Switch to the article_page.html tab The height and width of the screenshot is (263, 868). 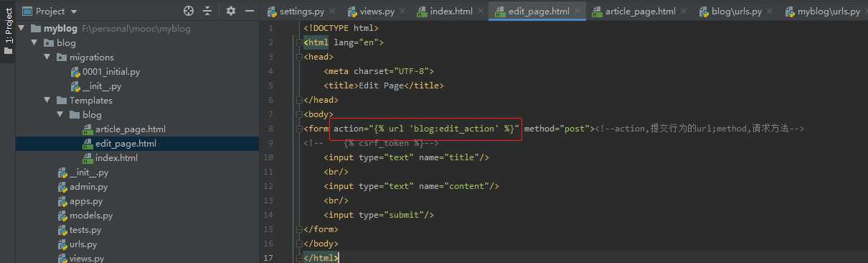(x=640, y=11)
